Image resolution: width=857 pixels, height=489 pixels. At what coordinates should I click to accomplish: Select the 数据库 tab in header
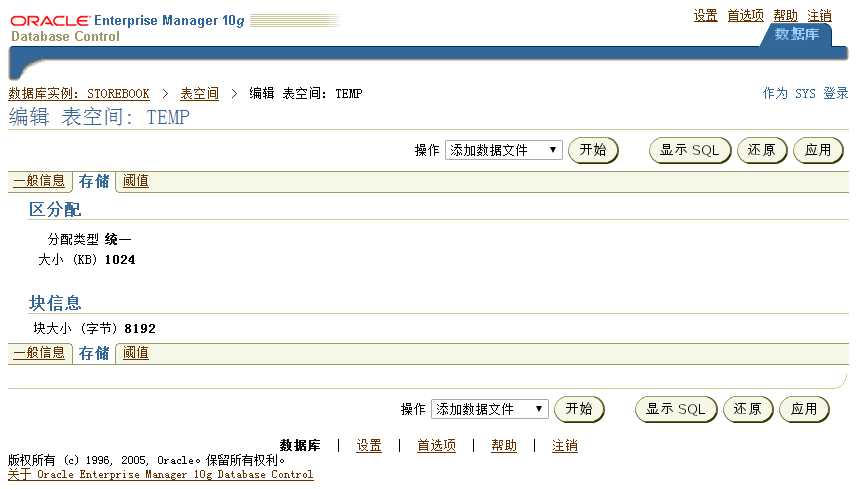tap(796, 34)
